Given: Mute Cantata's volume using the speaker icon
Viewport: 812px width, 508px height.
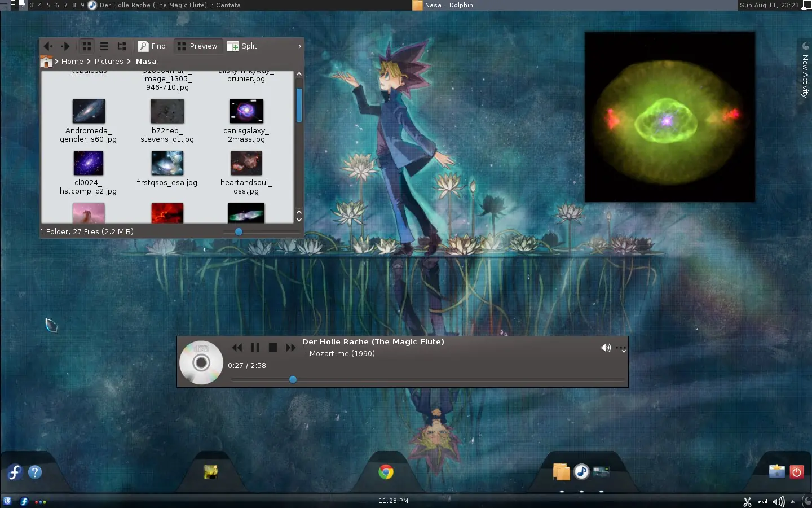Looking at the screenshot, I should [x=606, y=348].
